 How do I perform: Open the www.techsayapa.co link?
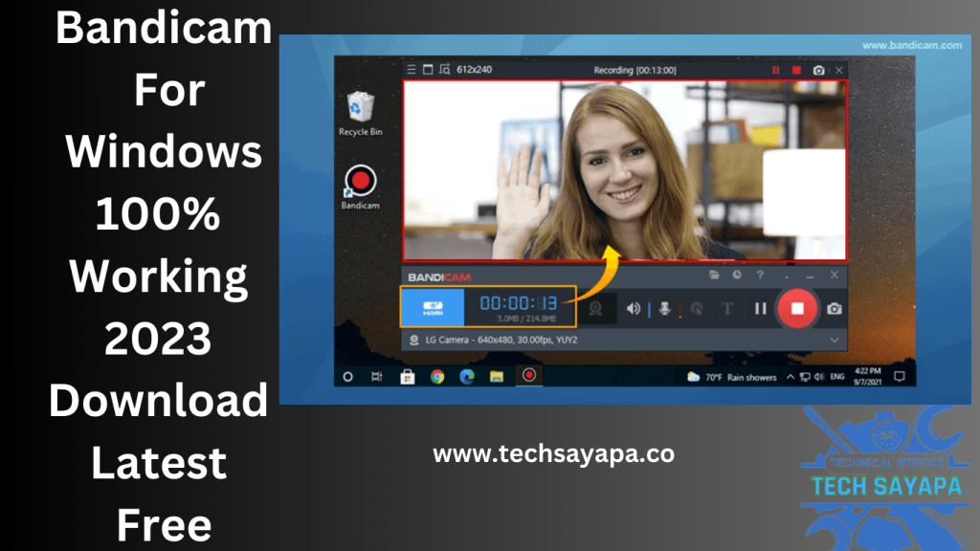(x=554, y=454)
